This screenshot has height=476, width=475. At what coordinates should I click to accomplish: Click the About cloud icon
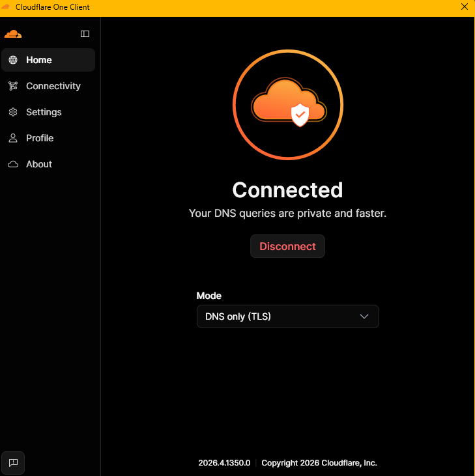pos(13,164)
